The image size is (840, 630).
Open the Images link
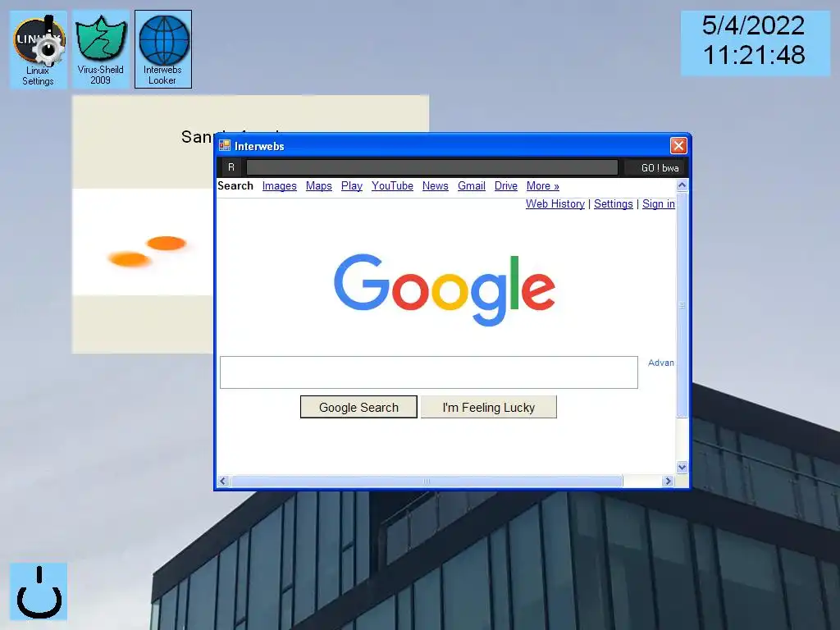tap(279, 186)
